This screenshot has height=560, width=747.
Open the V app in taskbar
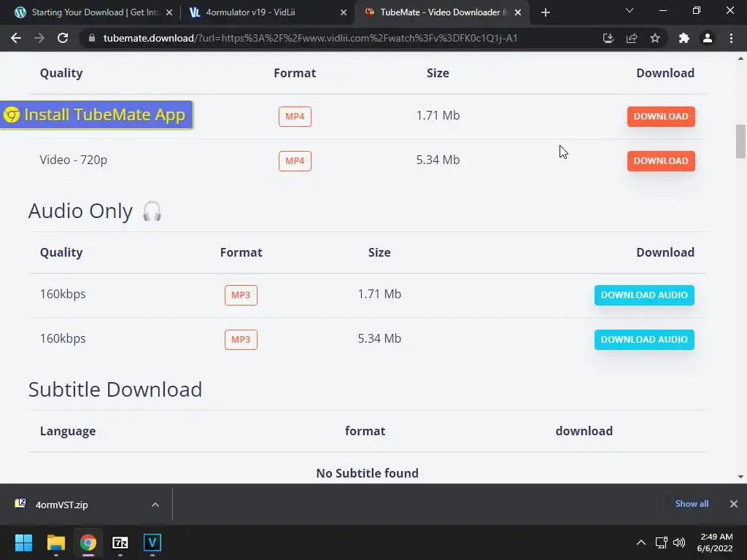click(x=152, y=542)
